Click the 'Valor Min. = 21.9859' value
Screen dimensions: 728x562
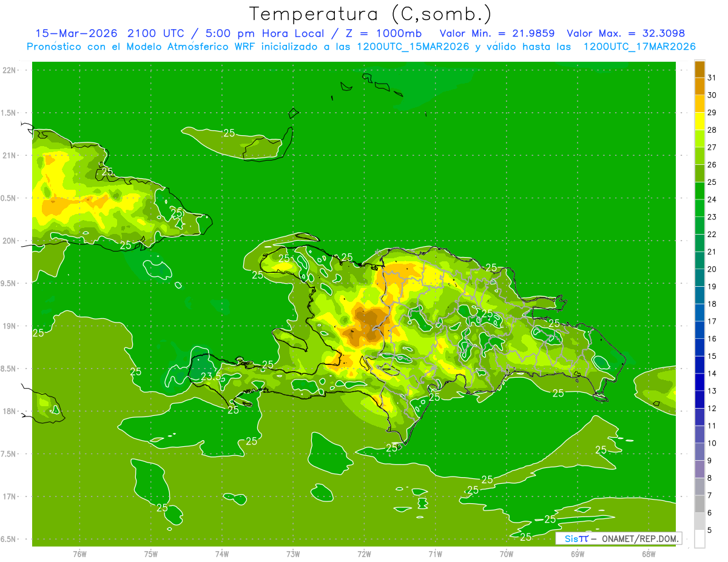497,33
